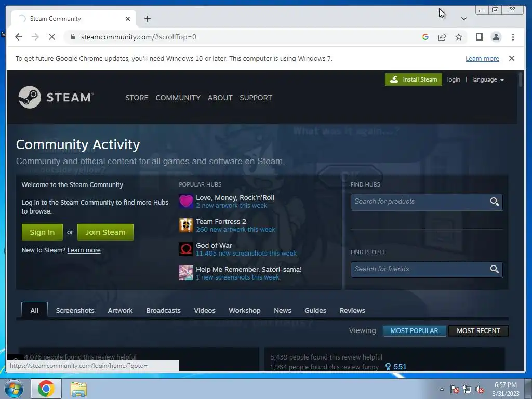
Task: Open the Chrome side panel icon
Action: coord(479,37)
